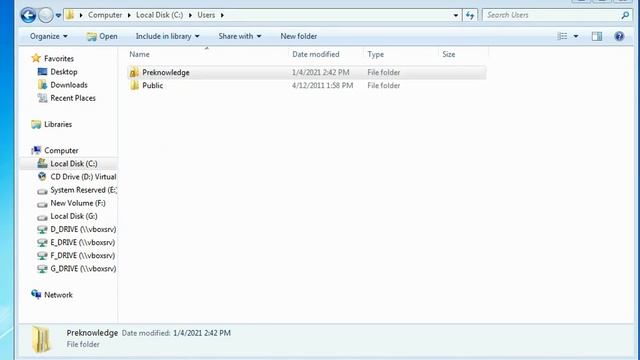Open the Organize menu

49,36
